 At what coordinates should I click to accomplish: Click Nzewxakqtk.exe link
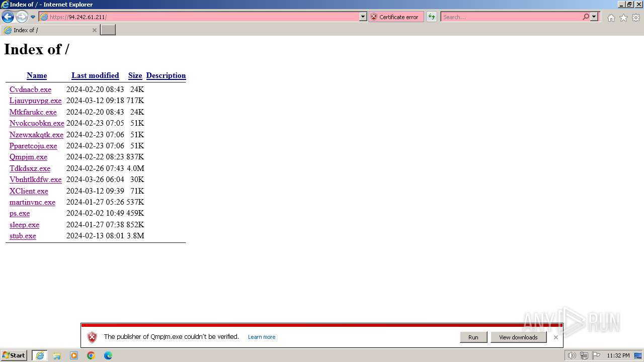36,135
